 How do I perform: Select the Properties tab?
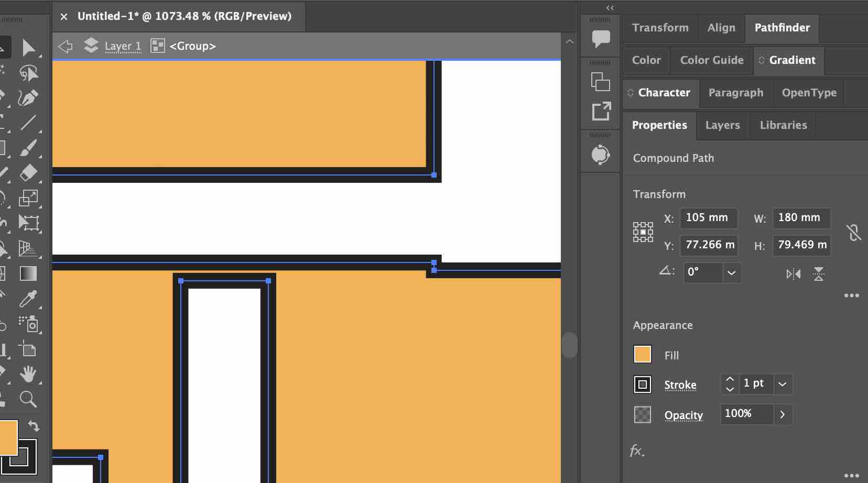click(x=659, y=125)
